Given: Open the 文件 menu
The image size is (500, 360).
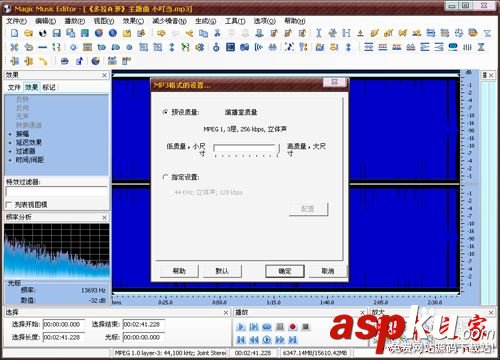Looking at the screenshot, I should coord(17,21).
